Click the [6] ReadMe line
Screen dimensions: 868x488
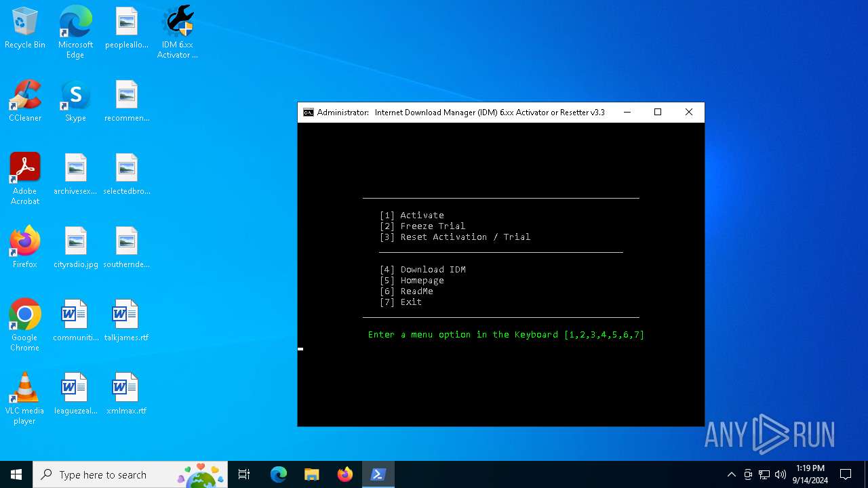coord(406,291)
